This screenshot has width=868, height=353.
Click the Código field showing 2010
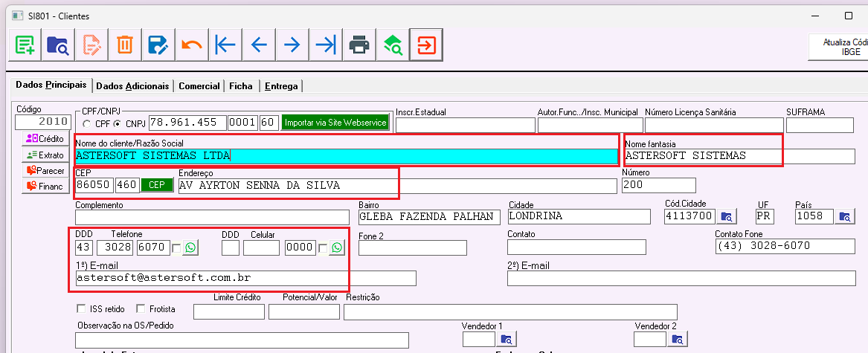43,122
